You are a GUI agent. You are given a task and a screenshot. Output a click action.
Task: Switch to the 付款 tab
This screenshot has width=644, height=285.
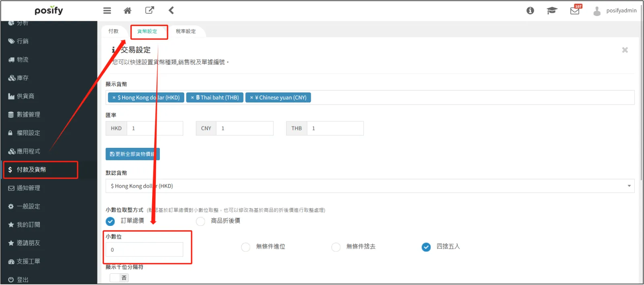[114, 31]
